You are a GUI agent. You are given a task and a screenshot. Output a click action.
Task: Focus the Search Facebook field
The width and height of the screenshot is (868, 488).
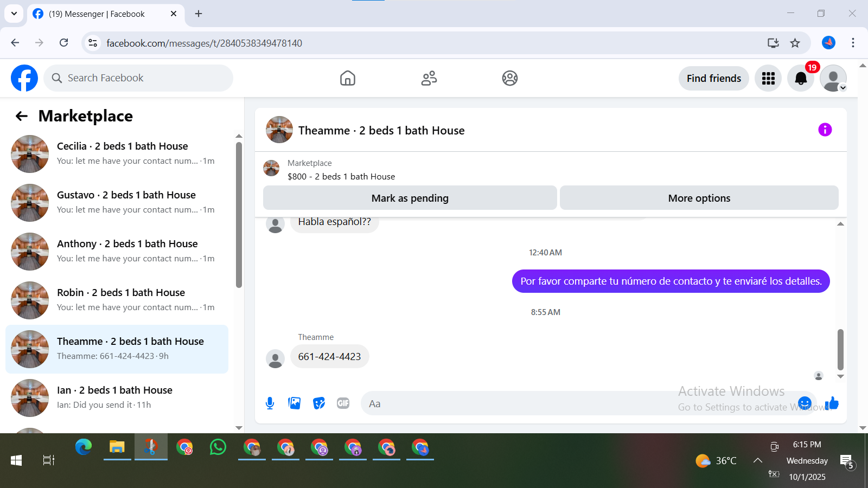pyautogui.click(x=138, y=78)
